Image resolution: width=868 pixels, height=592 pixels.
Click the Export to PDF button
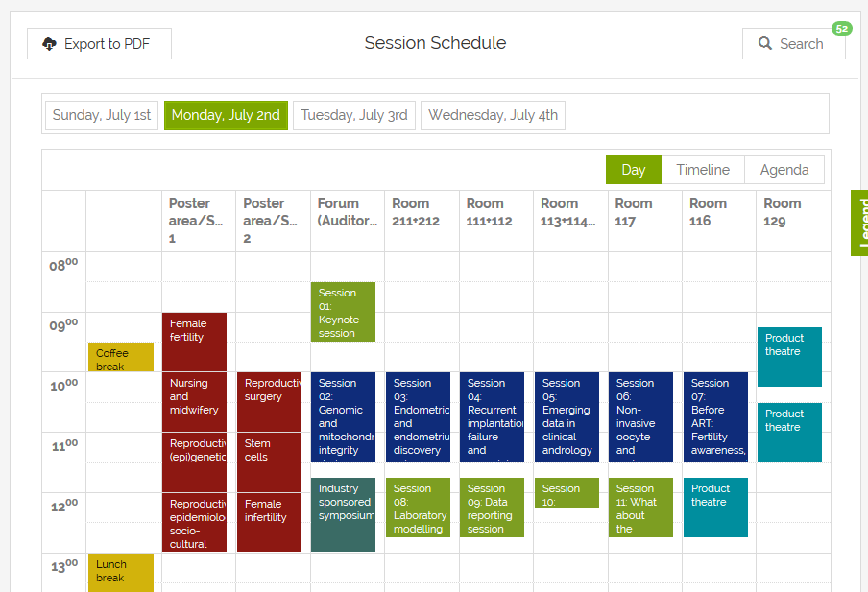100,44
